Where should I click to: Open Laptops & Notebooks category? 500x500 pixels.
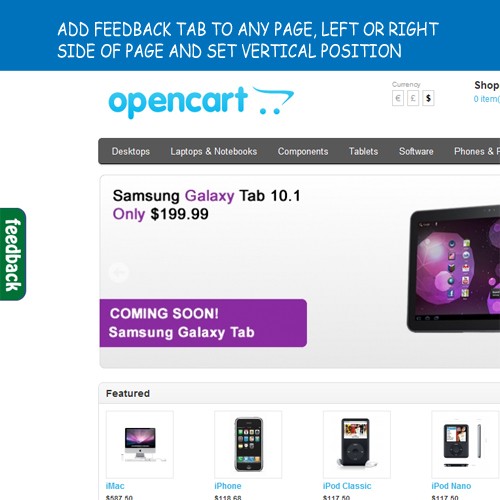pos(214,151)
